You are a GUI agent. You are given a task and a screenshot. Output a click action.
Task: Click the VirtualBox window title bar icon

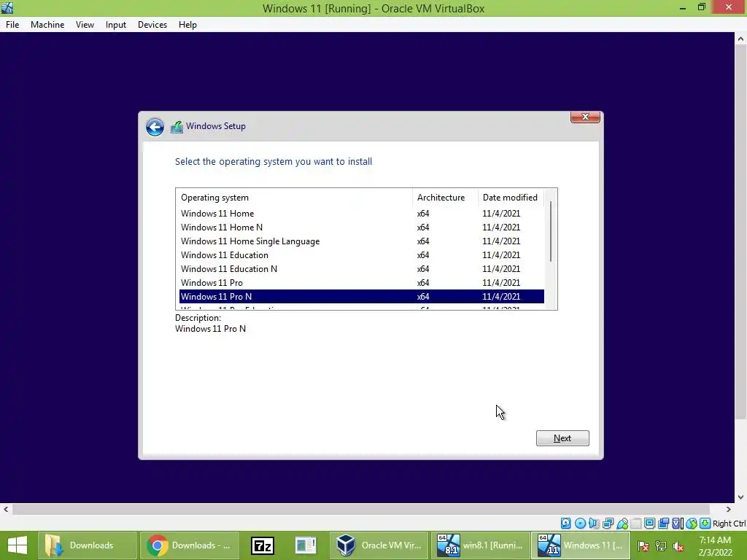point(7,8)
